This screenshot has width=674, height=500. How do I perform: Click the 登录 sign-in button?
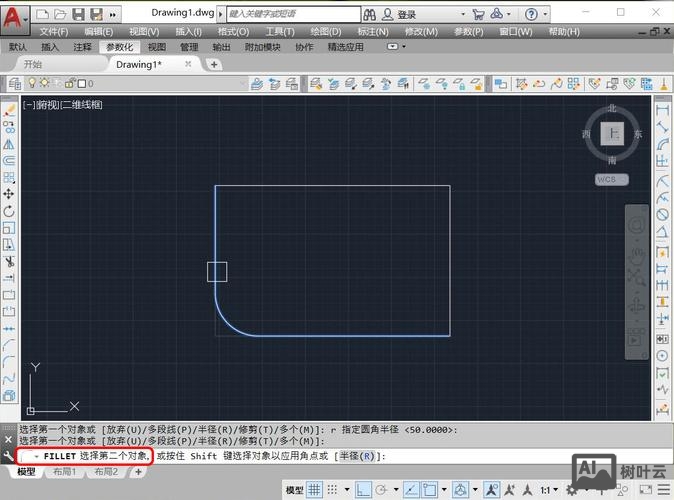tap(406, 15)
